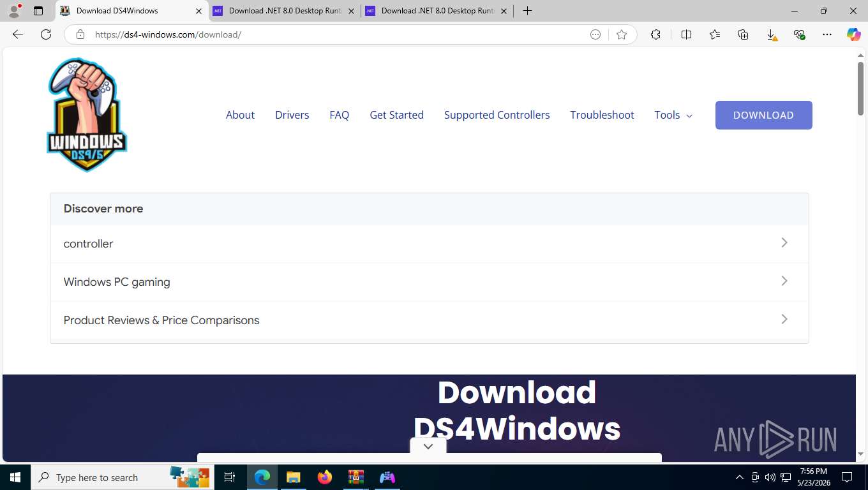Open Microsoft Edge from the taskbar
The height and width of the screenshot is (490, 868).
[262, 477]
